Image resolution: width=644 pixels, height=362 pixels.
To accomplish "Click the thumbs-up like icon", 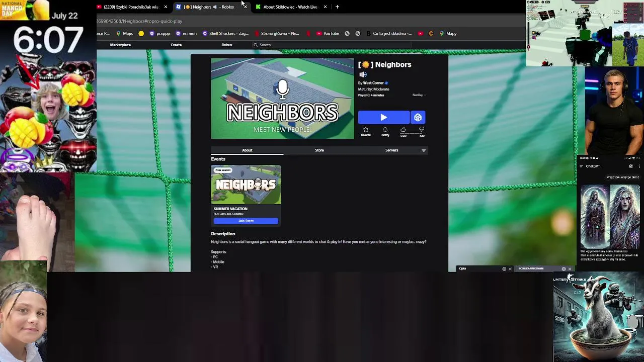I will coord(403,131).
